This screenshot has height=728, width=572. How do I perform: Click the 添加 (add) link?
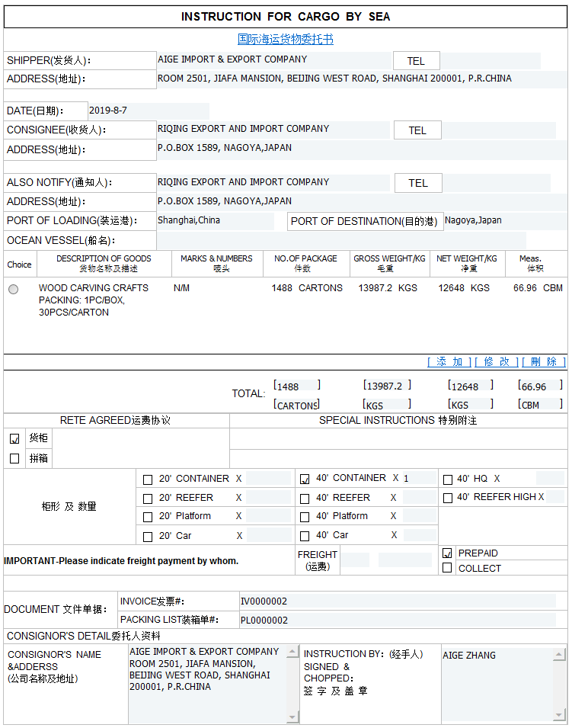(x=449, y=361)
